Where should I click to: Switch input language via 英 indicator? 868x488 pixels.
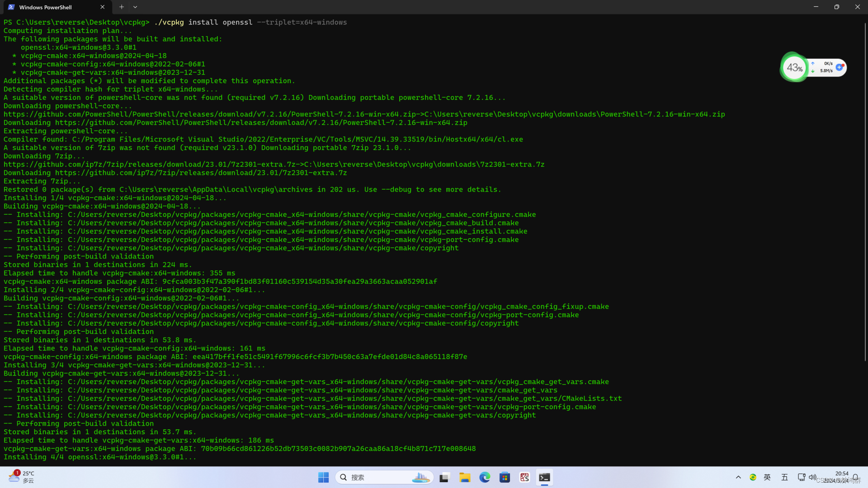767,478
